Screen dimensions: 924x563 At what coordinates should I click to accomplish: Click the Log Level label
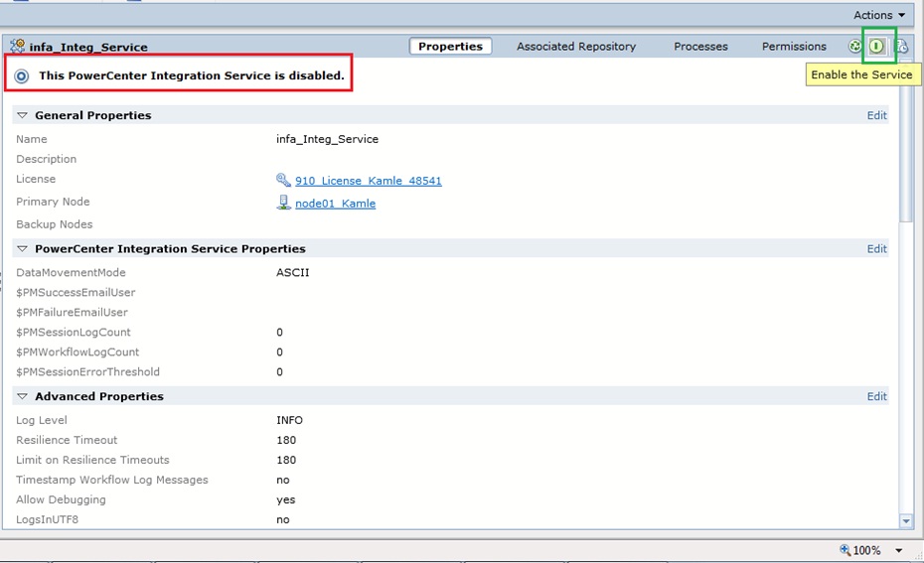click(x=42, y=420)
